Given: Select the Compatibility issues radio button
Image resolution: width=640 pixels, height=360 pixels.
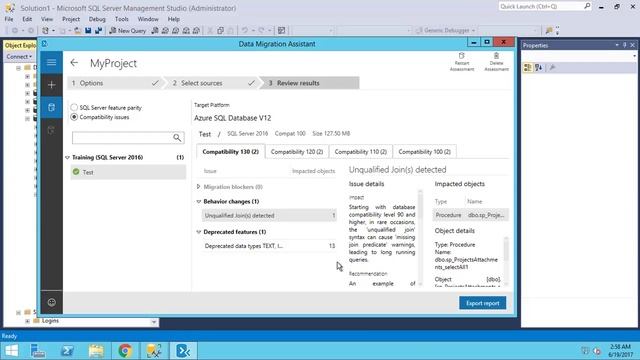Looking at the screenshot, I should (74, 117).
